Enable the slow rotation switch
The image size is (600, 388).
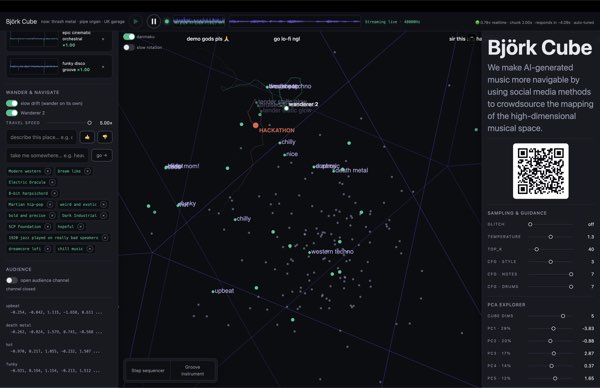[x=129, y=47]
